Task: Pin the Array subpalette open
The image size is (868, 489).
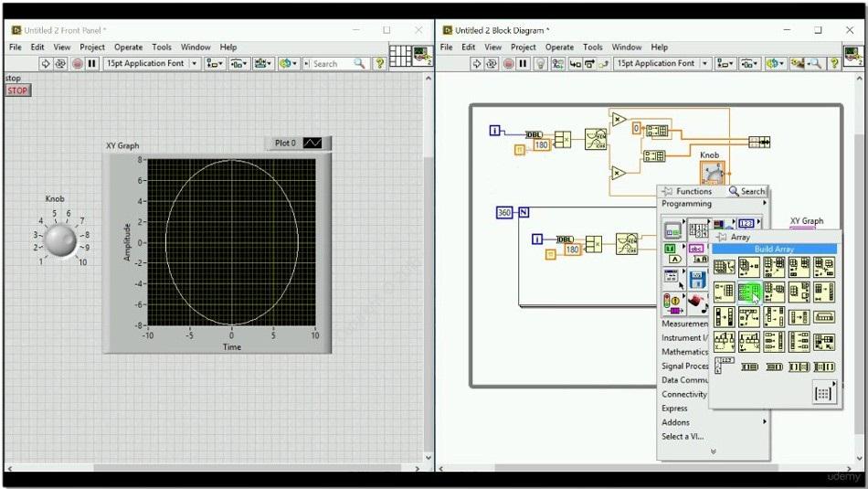Action: point(721,237)
